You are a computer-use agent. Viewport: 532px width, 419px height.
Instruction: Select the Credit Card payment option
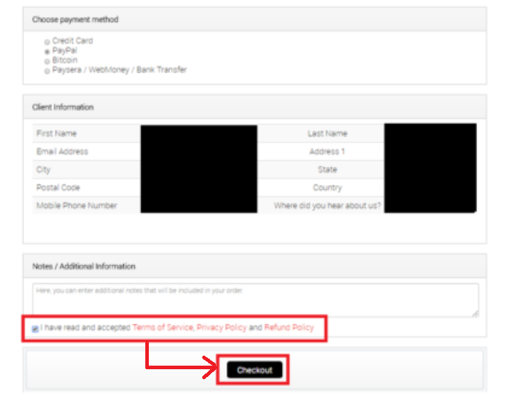click(47, 42)
